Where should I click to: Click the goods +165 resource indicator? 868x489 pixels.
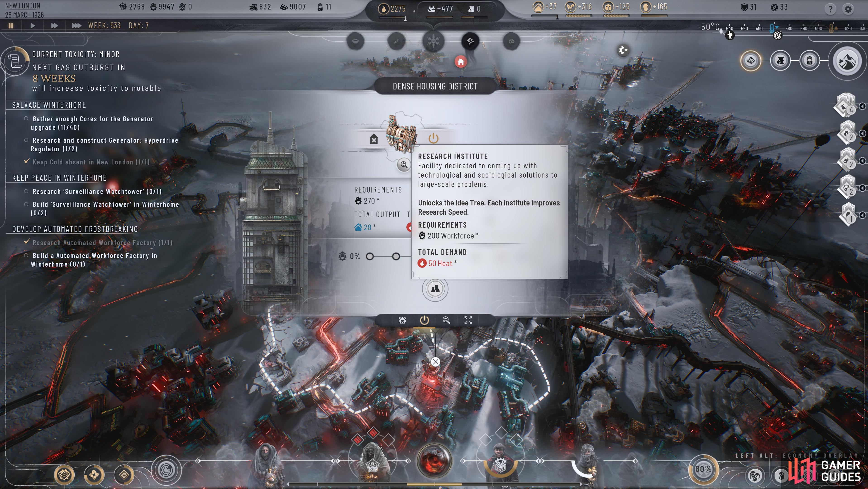(x=654, y=7)
